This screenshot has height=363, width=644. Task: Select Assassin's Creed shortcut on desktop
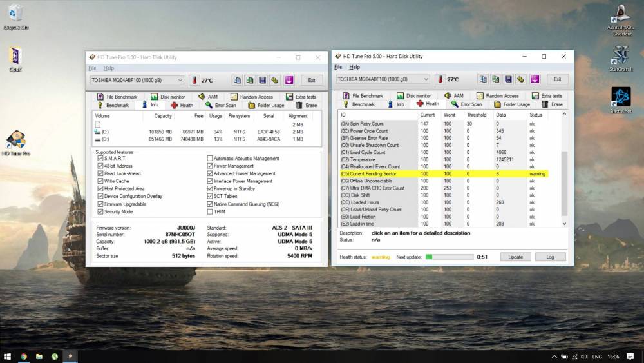[621, 20]
